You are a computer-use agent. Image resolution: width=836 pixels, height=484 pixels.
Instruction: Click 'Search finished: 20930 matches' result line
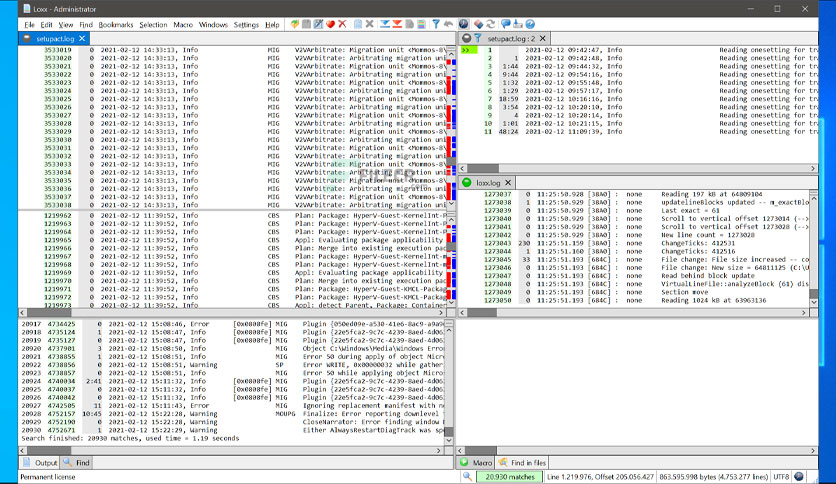tap(130, 438)
